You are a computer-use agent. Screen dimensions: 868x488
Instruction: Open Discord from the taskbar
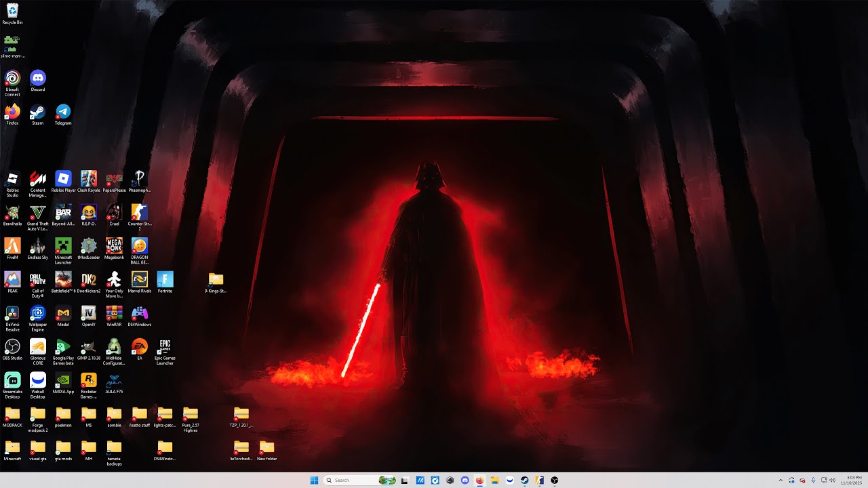pyautogui.click(x=465, y=480)
